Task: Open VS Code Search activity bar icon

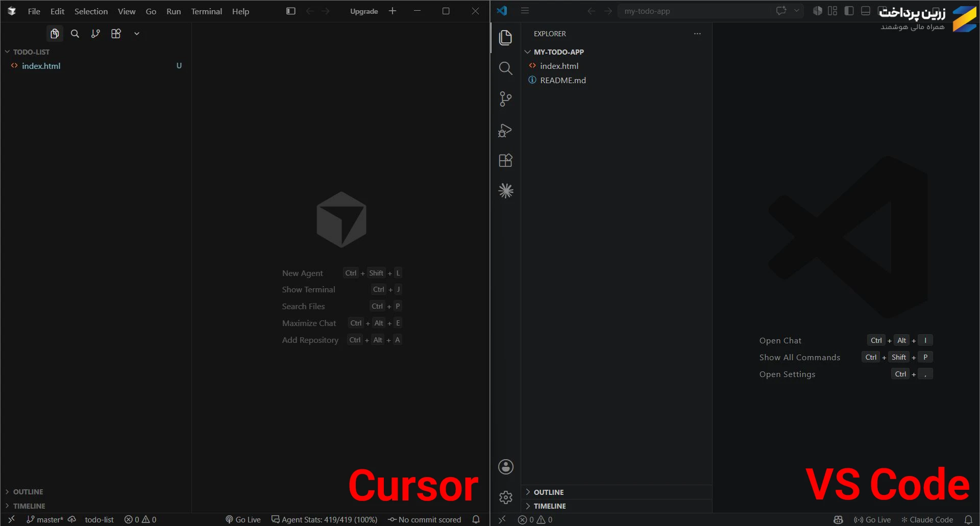Action: [x=505, y=68]
